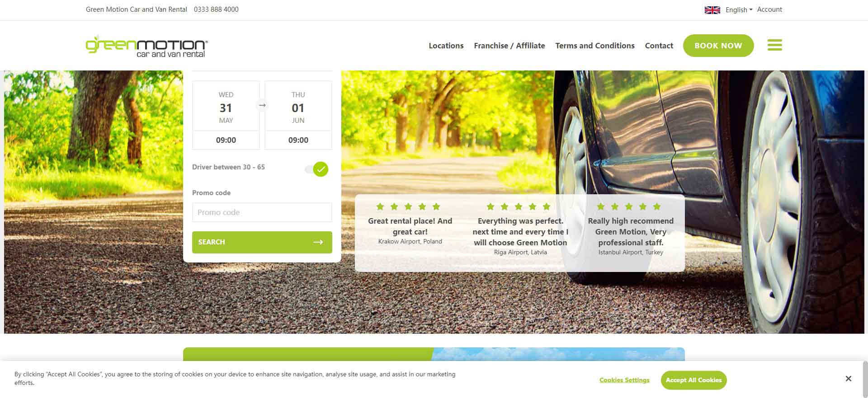Click the page vertical scrollbar
The image size is (868, 398).
click(x=865, y=379)
